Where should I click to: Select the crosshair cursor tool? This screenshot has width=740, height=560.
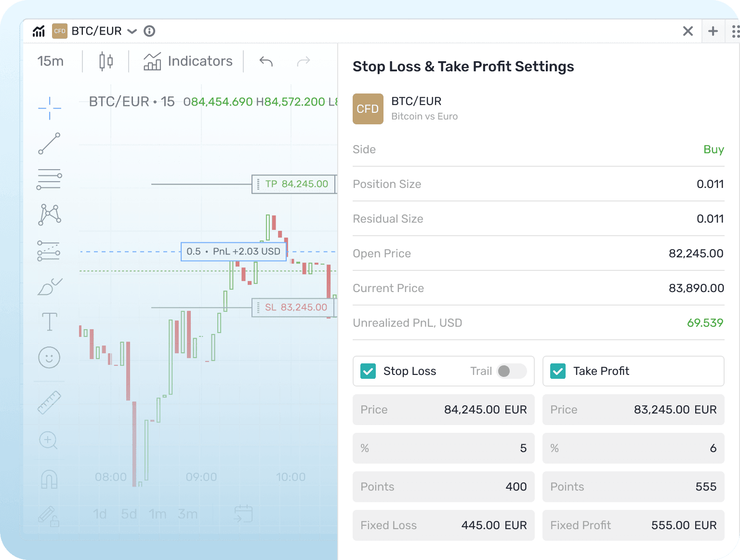point(49,107)
